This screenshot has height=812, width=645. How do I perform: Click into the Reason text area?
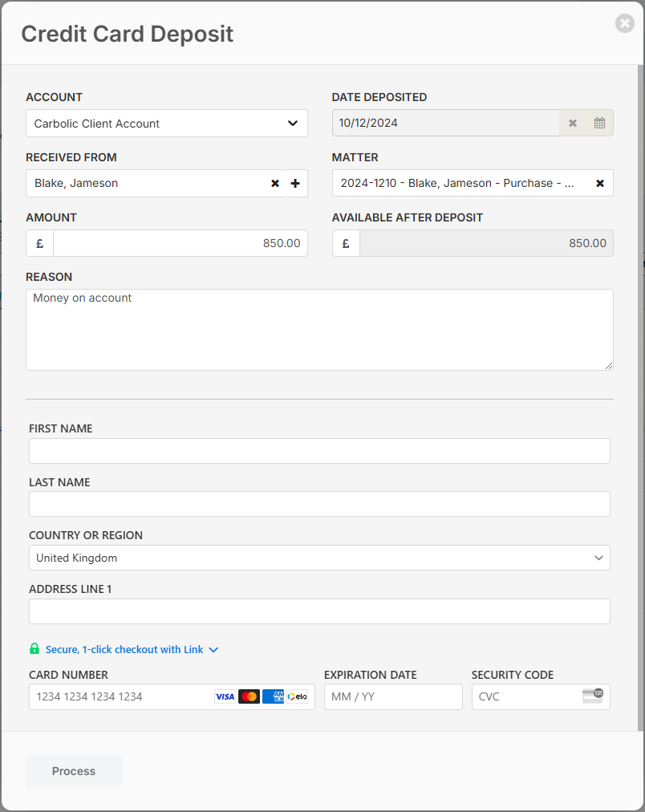319,330
